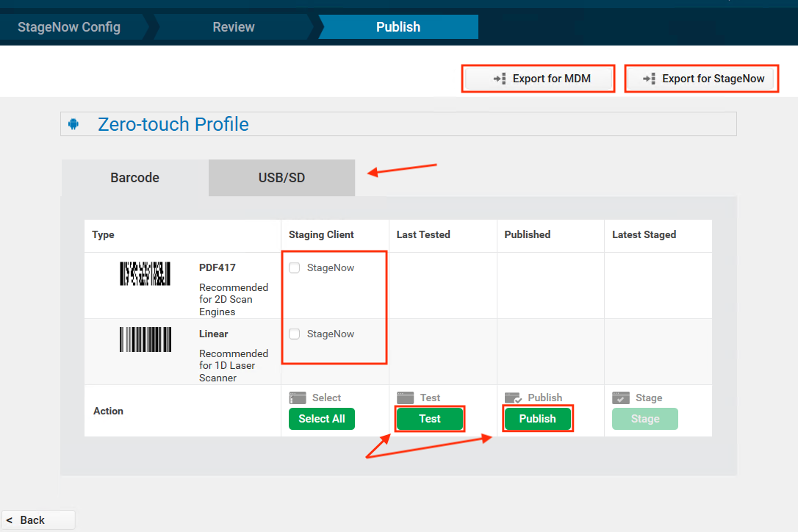Switch to the USB/SD tab
The height and width of the screenshot is (532, 798).
click(x=281, y=178)
